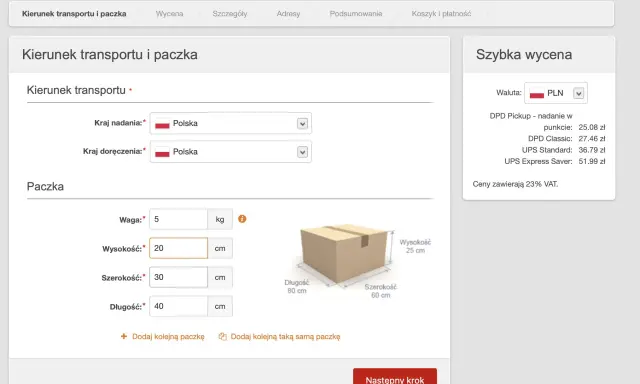Open the Kraj doręczenia country dropdown
The height and width of the screenshot is (384, 640).
click(x=231, y=152)
